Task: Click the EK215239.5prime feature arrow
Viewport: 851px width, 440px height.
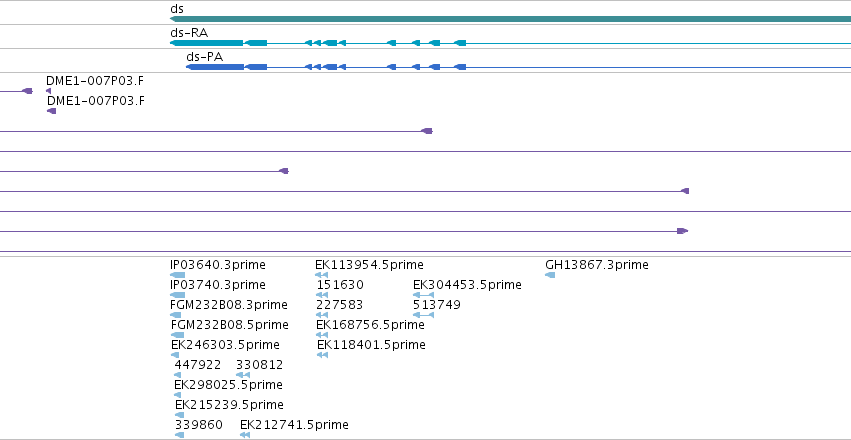Action: [x=180, y=415]
